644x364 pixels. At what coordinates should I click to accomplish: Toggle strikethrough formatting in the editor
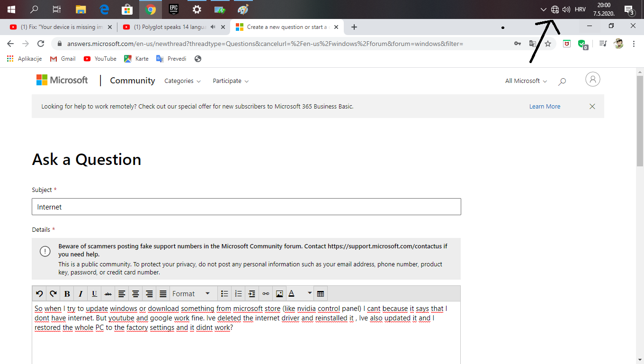pos(108,294)
